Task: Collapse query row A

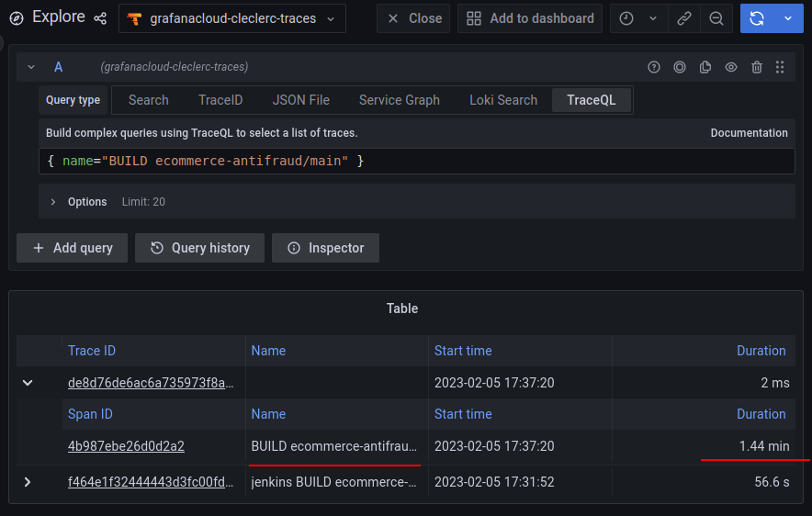Action: click(31, 67)
